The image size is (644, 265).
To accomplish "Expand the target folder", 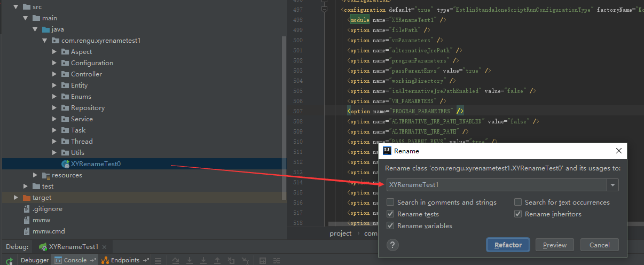I will pos(16,198).
